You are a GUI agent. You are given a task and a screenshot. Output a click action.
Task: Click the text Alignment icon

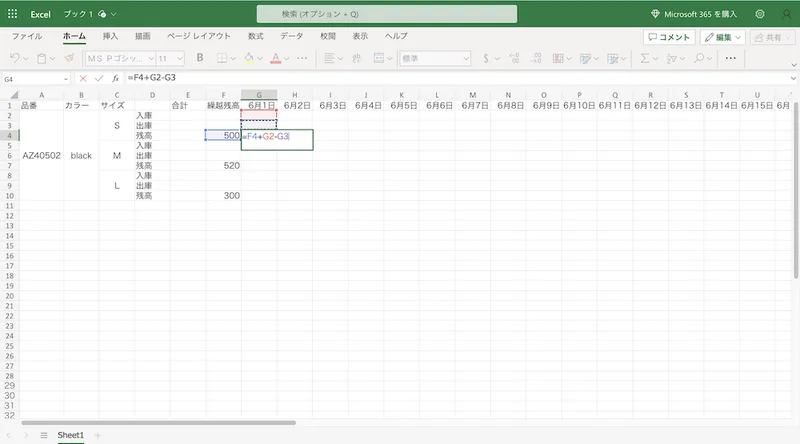pyautogui.click(x=330, y=58)
